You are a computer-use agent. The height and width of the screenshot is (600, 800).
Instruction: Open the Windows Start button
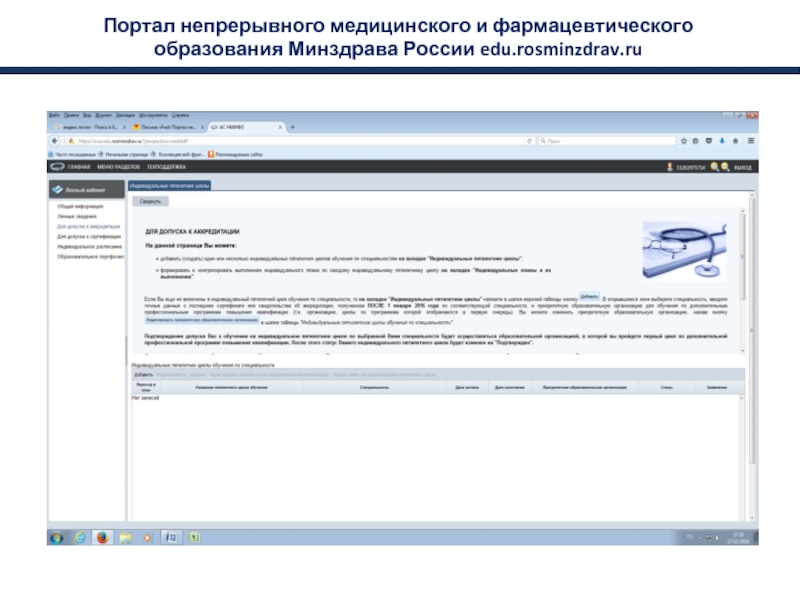[x=57, y=538]
